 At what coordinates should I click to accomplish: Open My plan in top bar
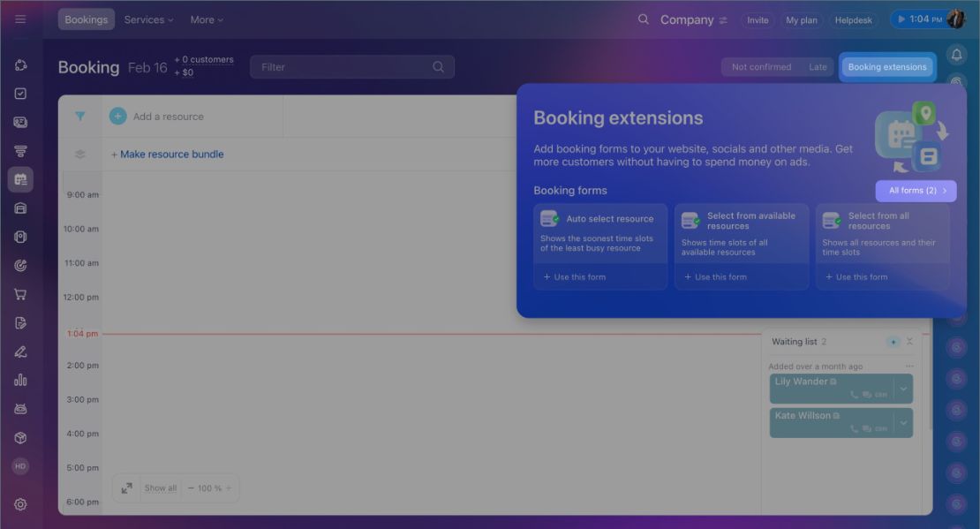tap(802, 20)
